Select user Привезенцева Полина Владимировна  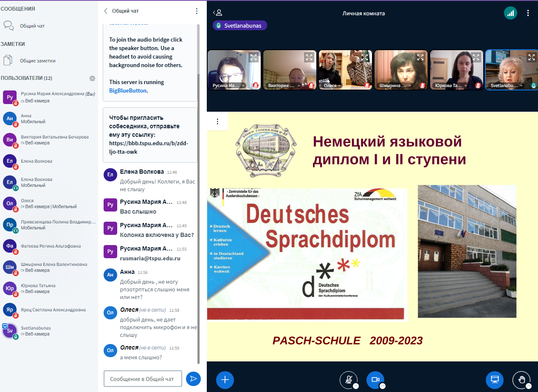49,225
